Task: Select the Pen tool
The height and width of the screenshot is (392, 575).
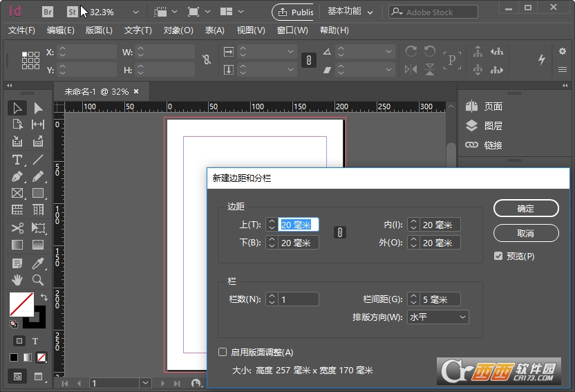Action: (17, 177)
